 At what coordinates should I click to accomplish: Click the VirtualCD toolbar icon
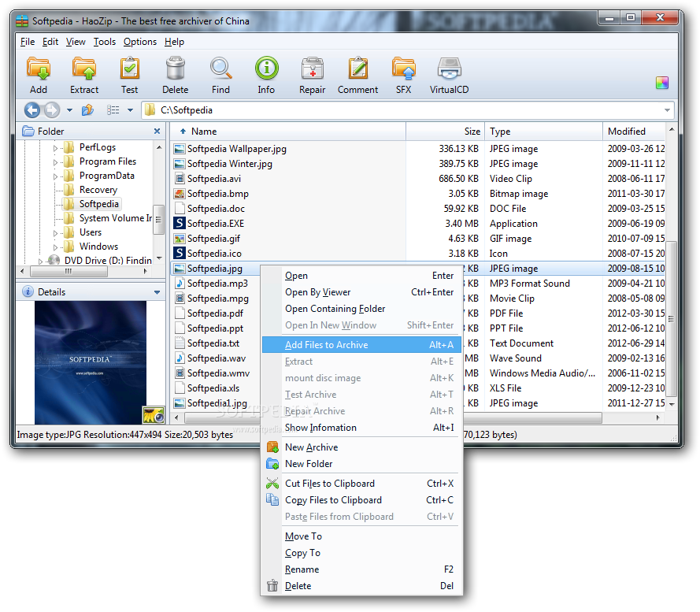(x=449, y=69)
